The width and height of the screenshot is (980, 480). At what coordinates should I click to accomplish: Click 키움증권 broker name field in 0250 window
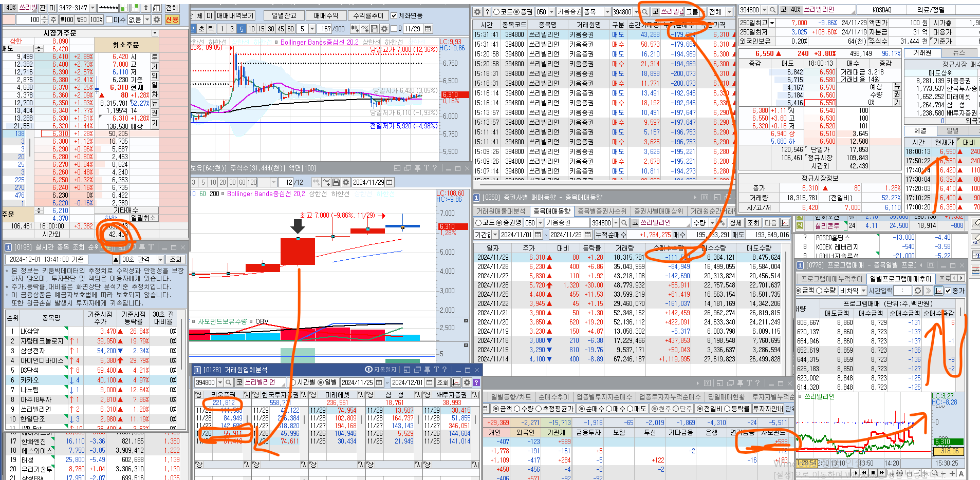pos(567,223)
